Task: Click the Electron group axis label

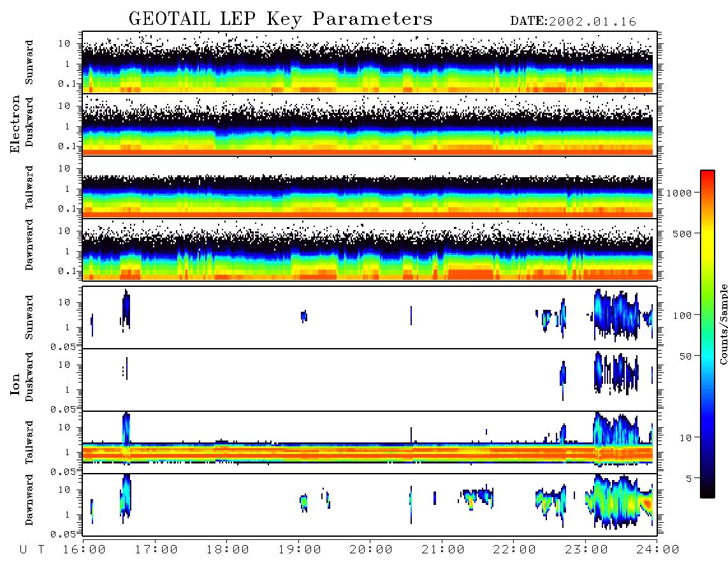Action: pos(15,124)
